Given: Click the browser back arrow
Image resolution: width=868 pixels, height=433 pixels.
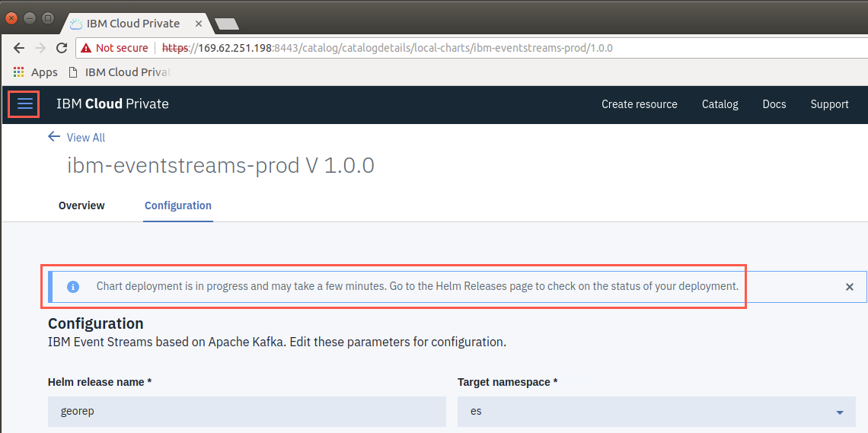Looking at the screenshot, I should click(19, 48).
